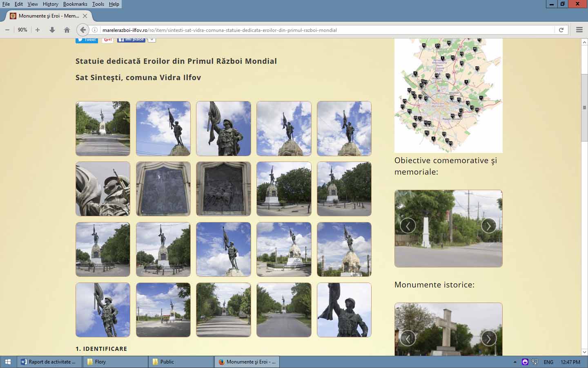
Task: Open the downloads arrow icon
Action: coord(52,30)
